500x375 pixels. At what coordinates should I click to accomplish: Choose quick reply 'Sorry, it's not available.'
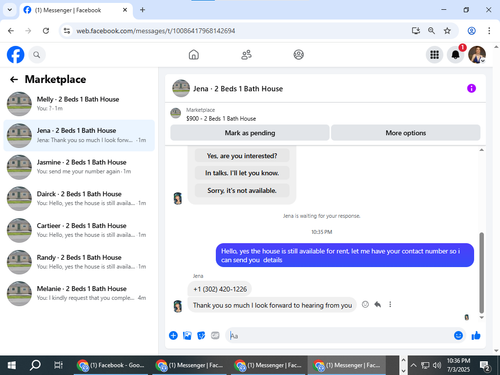(x=242, y=190)
